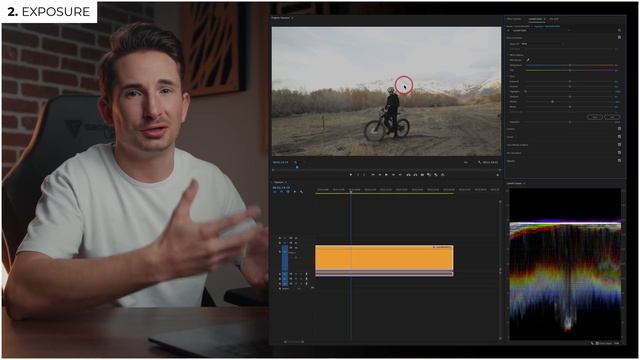Toggle the Vignette section checkbox
The height and width of the screenshot is (360, 640).
619,161
